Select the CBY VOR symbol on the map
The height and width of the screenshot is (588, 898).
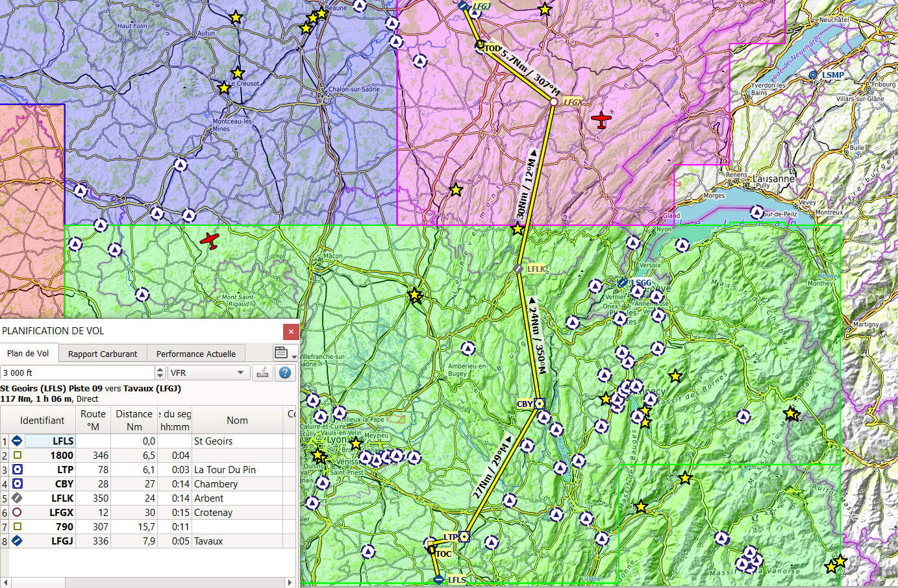coord(539,403)
